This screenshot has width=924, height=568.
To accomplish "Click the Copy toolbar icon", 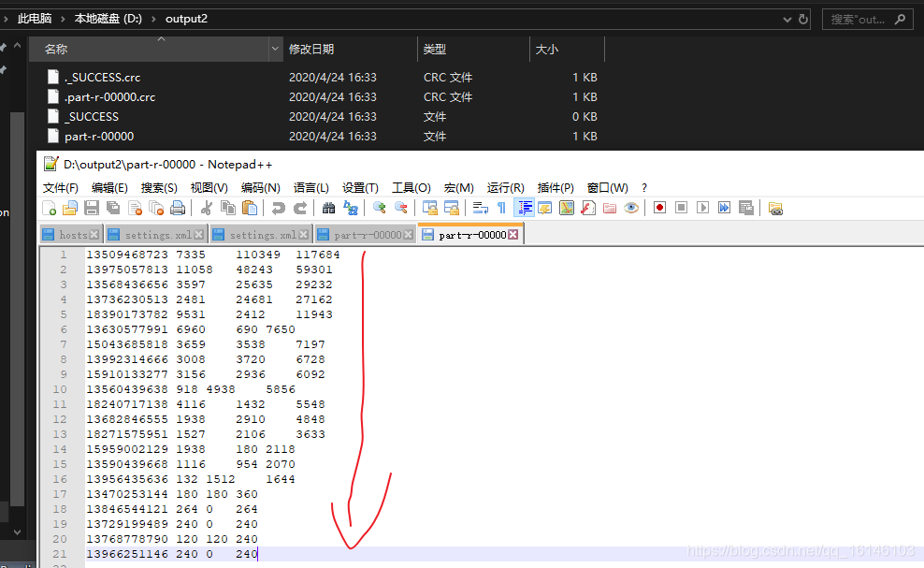I will [x=227, y=208].
